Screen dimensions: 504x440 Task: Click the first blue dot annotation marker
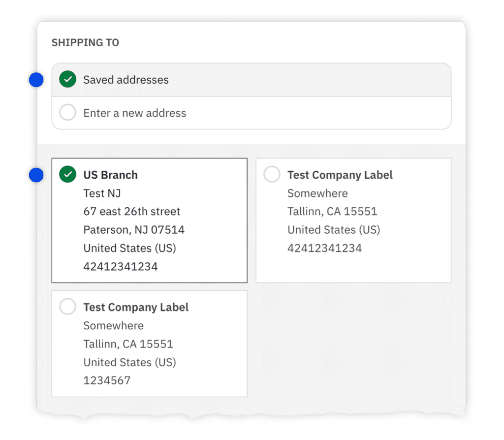coord(36,79)
